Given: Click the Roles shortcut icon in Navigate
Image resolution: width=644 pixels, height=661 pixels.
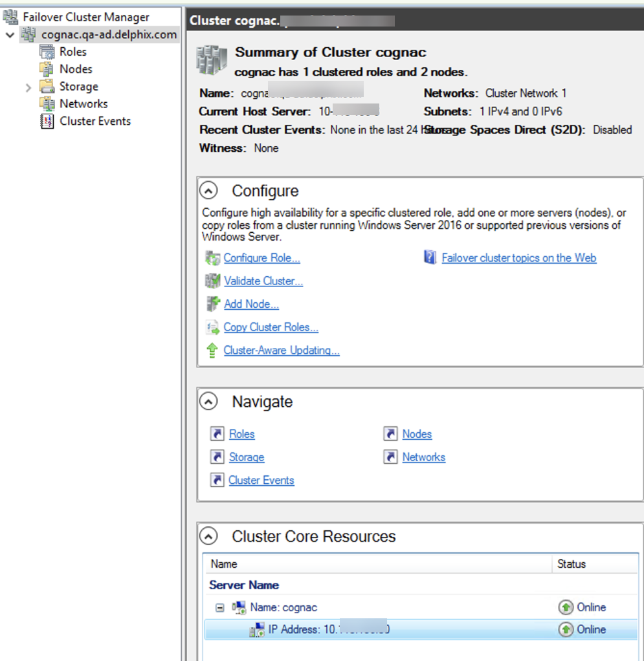Looking at the screenshot, I should (217, 434).
